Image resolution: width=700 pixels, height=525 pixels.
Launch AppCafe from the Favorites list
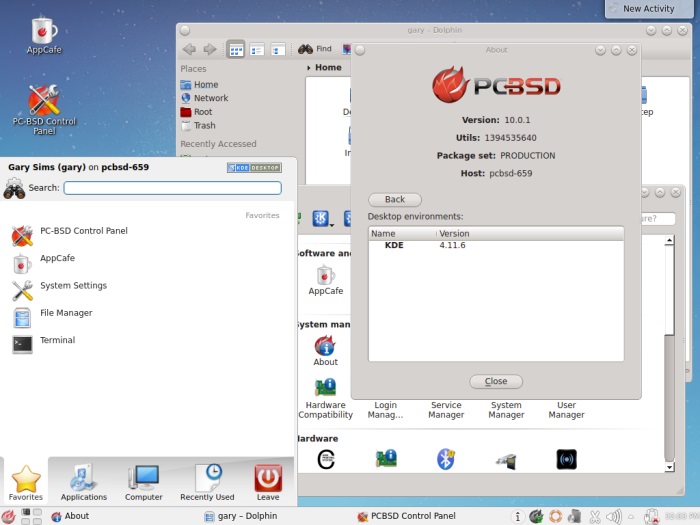tap(43, 263)
